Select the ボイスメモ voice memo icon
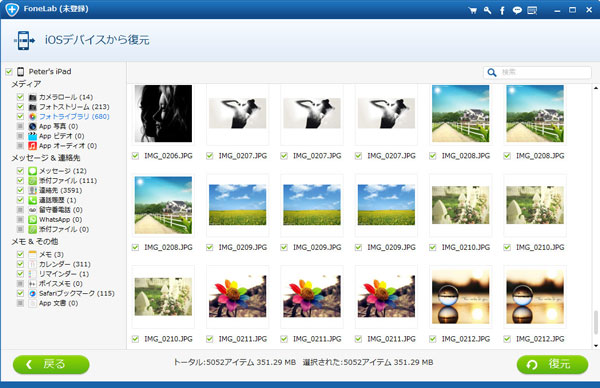Screen dimensions: 600x388 [x=33, y=284]
